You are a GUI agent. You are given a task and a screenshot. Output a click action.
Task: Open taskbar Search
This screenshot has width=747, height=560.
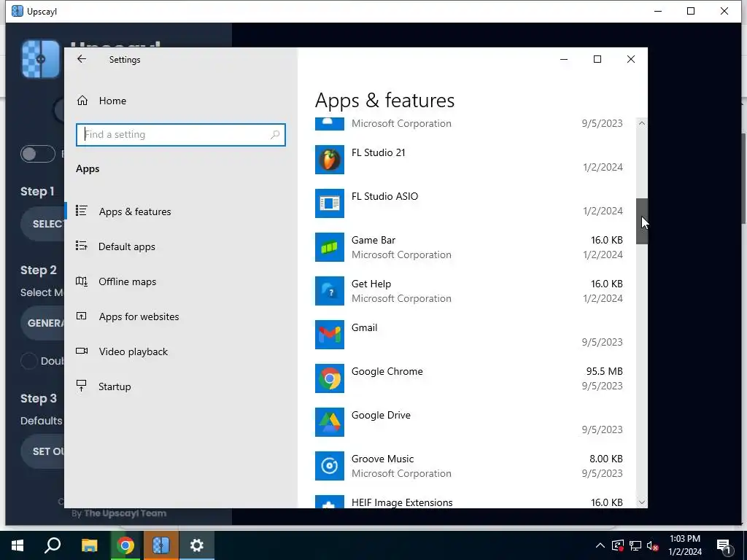(53, 545)
